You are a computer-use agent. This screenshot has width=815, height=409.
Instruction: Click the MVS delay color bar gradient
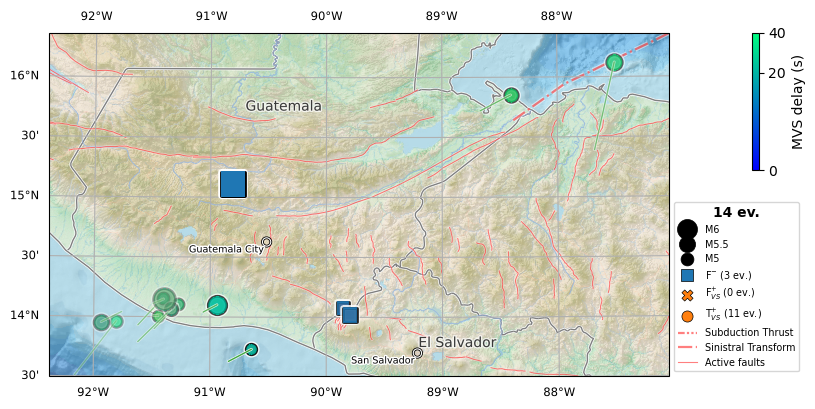(x=756, y=102)
